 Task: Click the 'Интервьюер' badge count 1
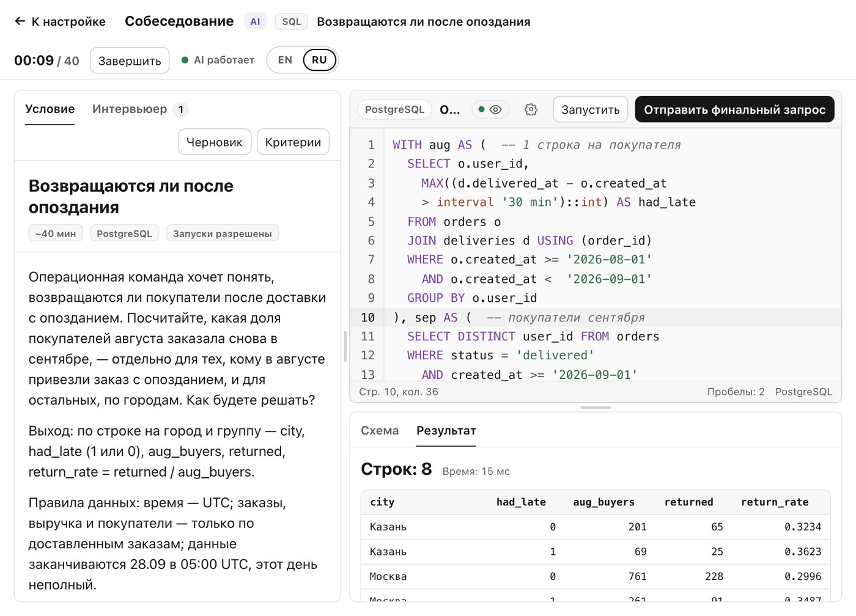pyautogui.click(x=180, y=109)
